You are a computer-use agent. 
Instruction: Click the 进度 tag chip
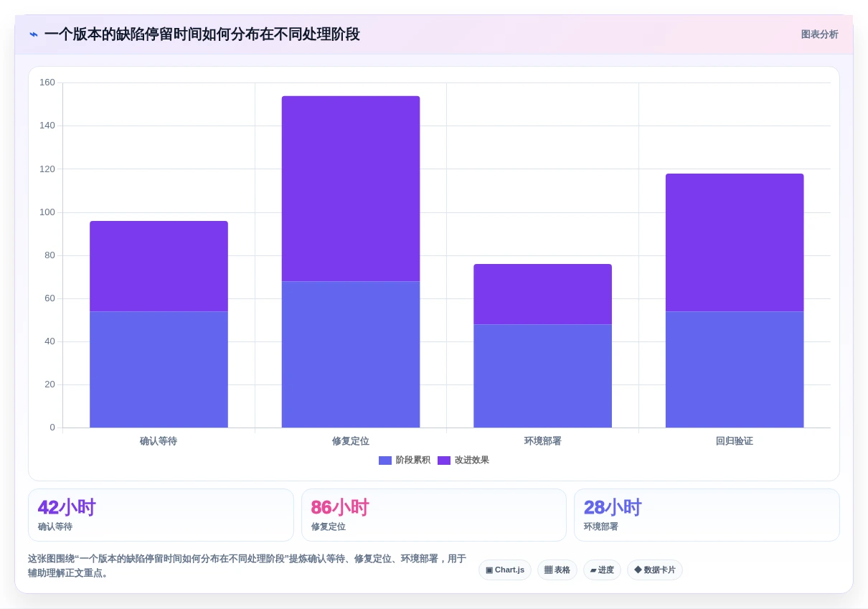point(602,570)
